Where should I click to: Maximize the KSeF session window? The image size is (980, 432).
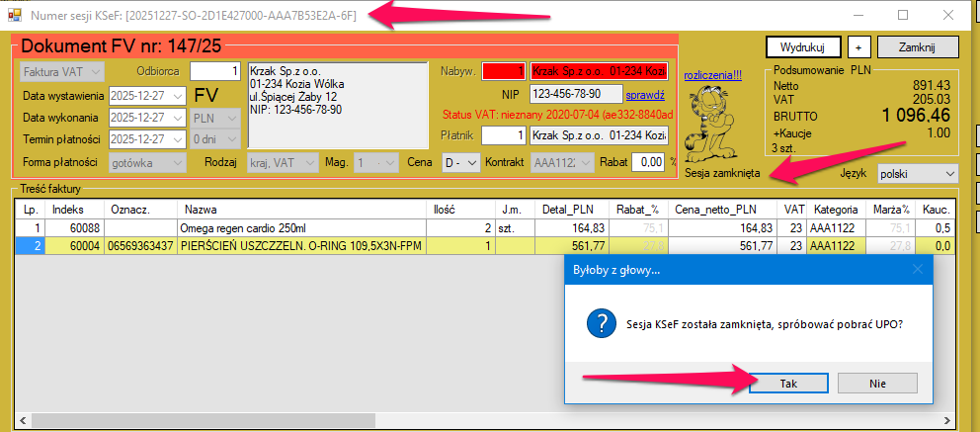[903, 16]
